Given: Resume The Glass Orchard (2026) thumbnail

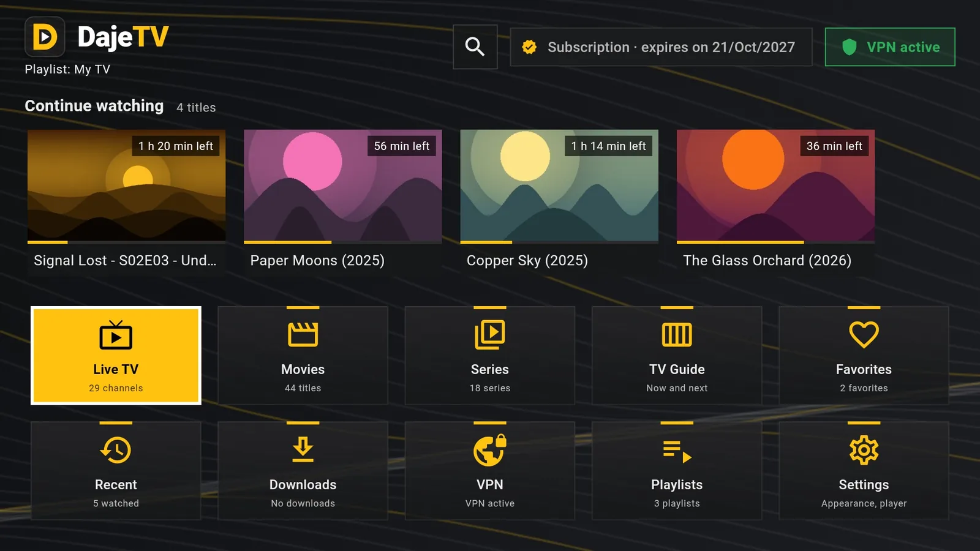Looking at the screenshot, I should 775,185.
